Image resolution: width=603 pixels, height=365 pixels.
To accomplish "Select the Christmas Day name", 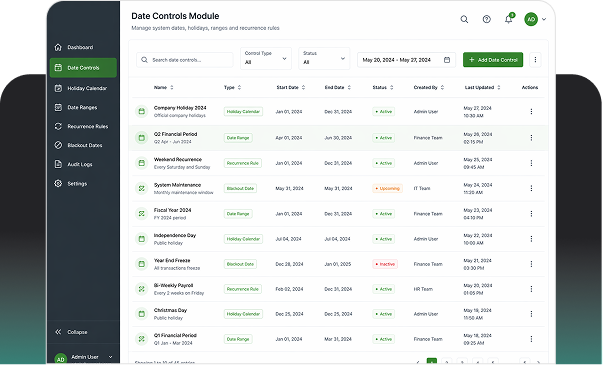I will [170, 310].
